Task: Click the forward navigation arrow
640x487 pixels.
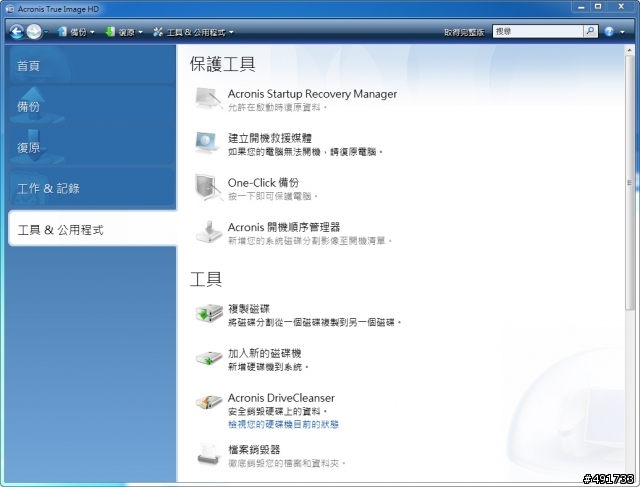Action: coord(34,31)
